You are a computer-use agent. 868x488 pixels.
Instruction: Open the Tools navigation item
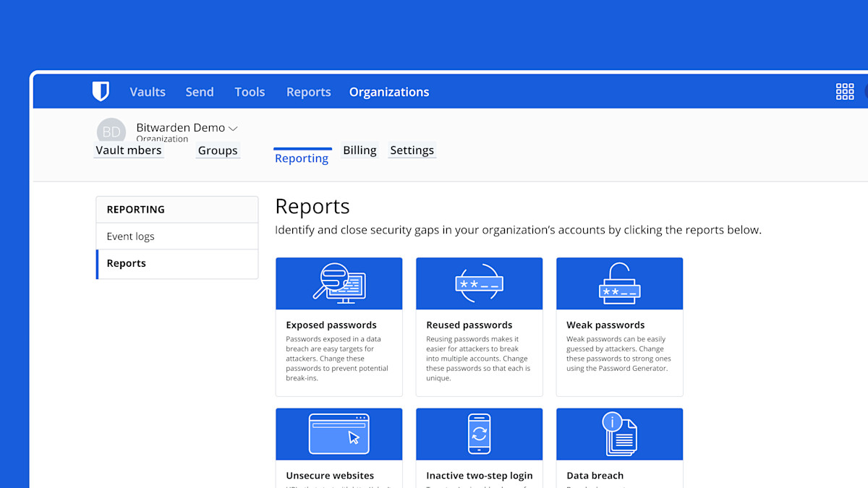point(250,92)
